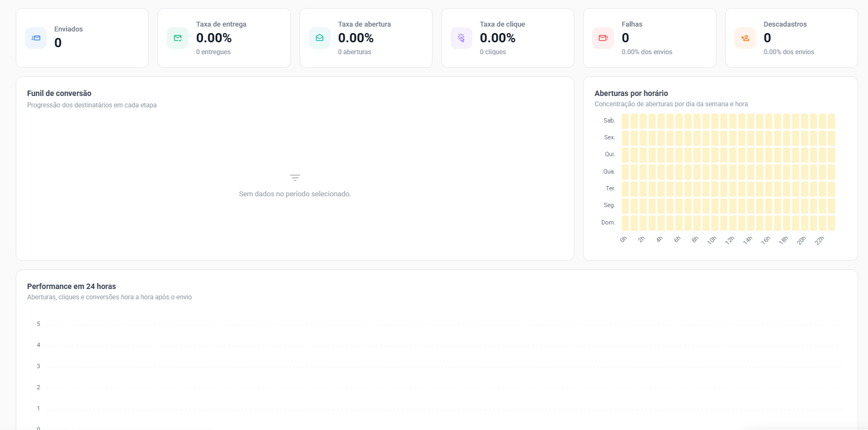
Task: Click the "Enviados" label
Action: 68,29
